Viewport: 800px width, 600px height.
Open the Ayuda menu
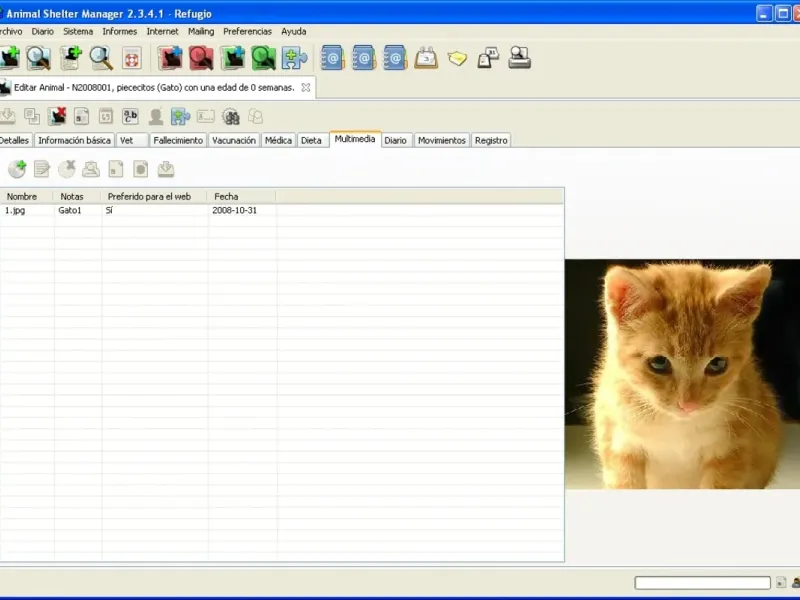(293, 31)
